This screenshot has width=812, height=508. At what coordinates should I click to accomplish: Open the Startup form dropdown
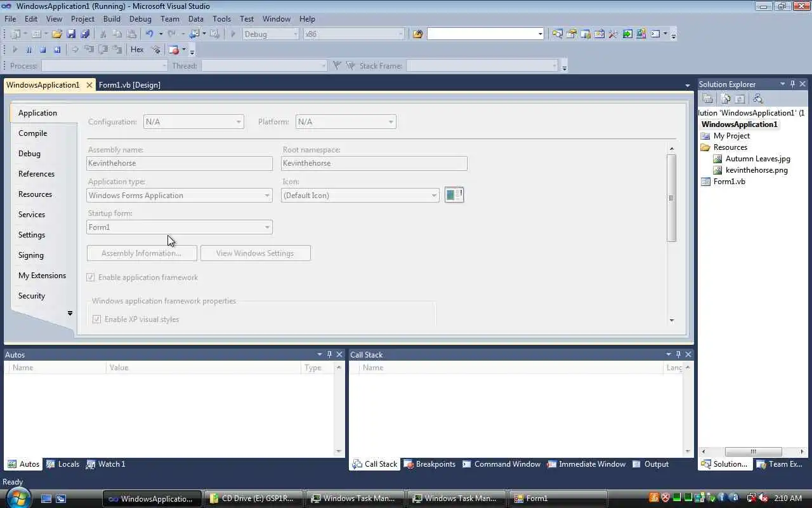point(180,227)
